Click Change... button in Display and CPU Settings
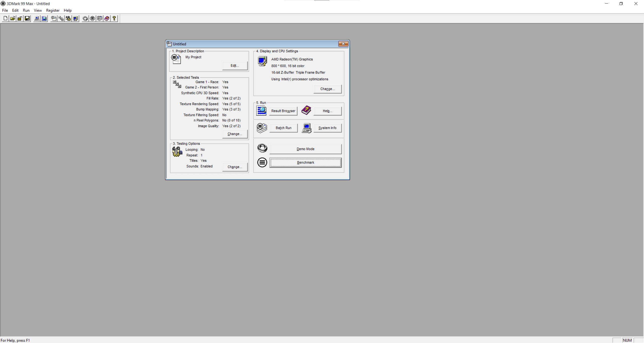This screenshot has width=644, height=343. 328,89
